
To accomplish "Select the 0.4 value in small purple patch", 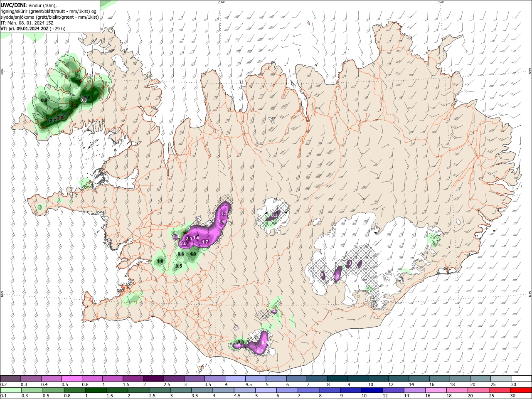I will click(x=176, y=236).
